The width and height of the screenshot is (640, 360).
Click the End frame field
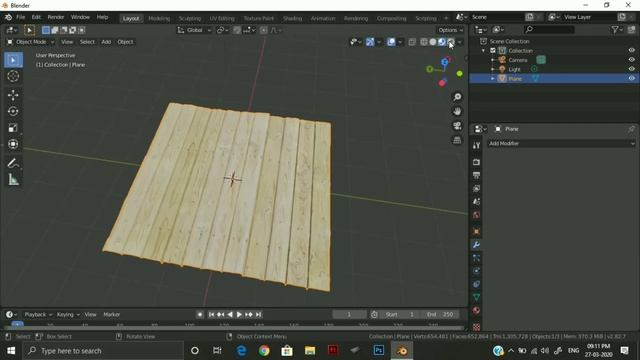click(x=440, y=315)
